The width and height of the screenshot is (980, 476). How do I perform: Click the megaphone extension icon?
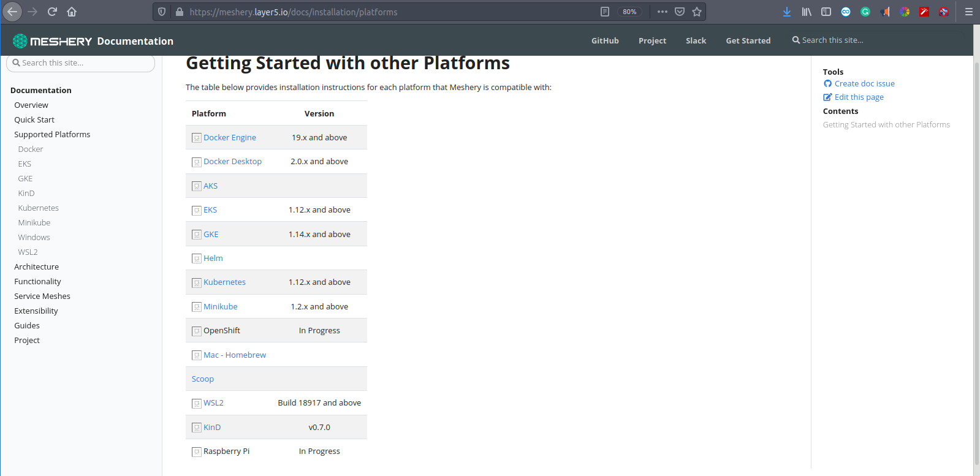click(x=885, y=12)
